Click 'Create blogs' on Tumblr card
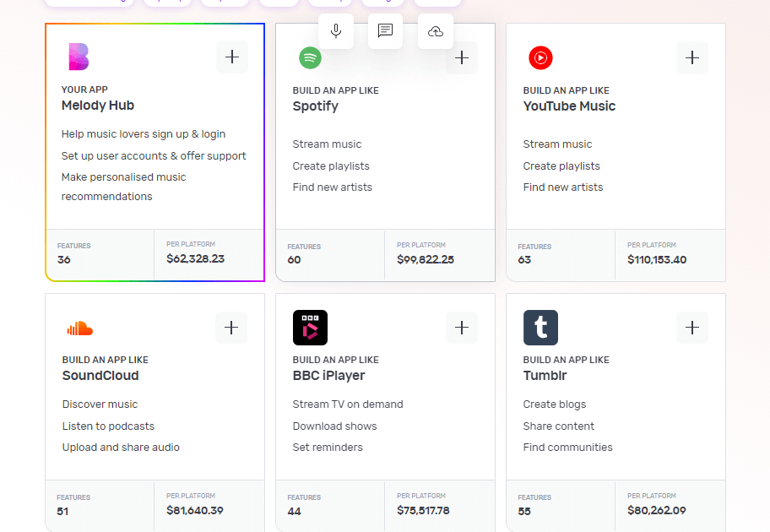Screen dimensions: 770x532 point(555,404)
